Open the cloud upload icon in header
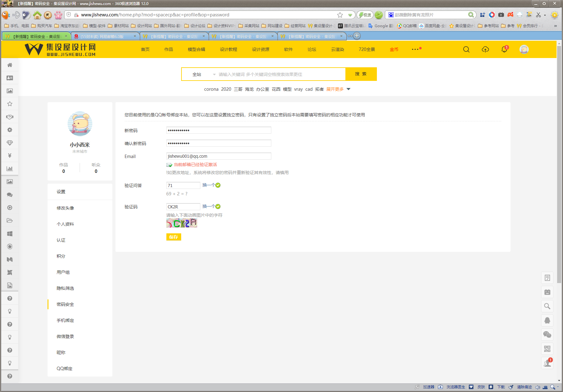 pos(485,49)
